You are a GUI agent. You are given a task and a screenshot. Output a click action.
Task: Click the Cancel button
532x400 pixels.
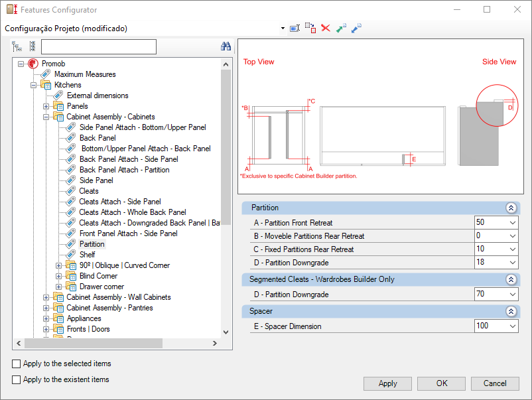(495, 383)
